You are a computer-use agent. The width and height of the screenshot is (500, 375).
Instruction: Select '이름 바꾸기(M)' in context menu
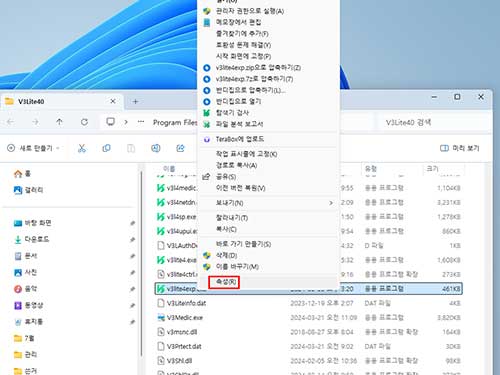[237, 267]
